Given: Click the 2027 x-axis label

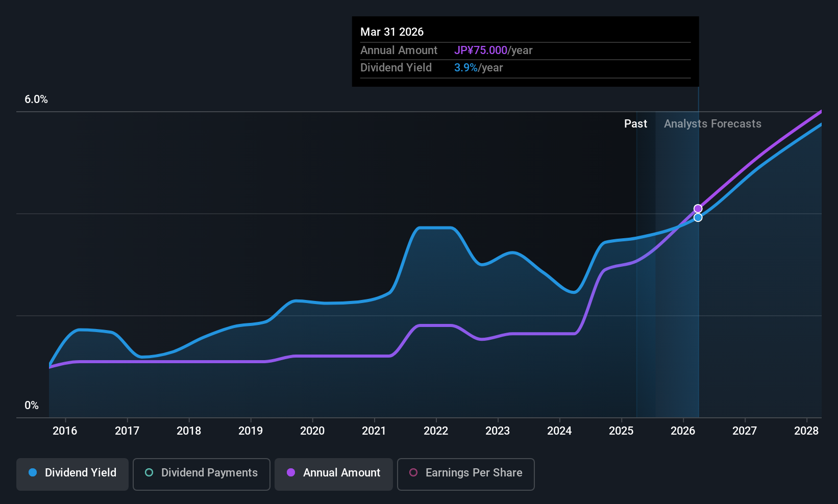Looking at the screenshot, I should [x=745, y=431].
